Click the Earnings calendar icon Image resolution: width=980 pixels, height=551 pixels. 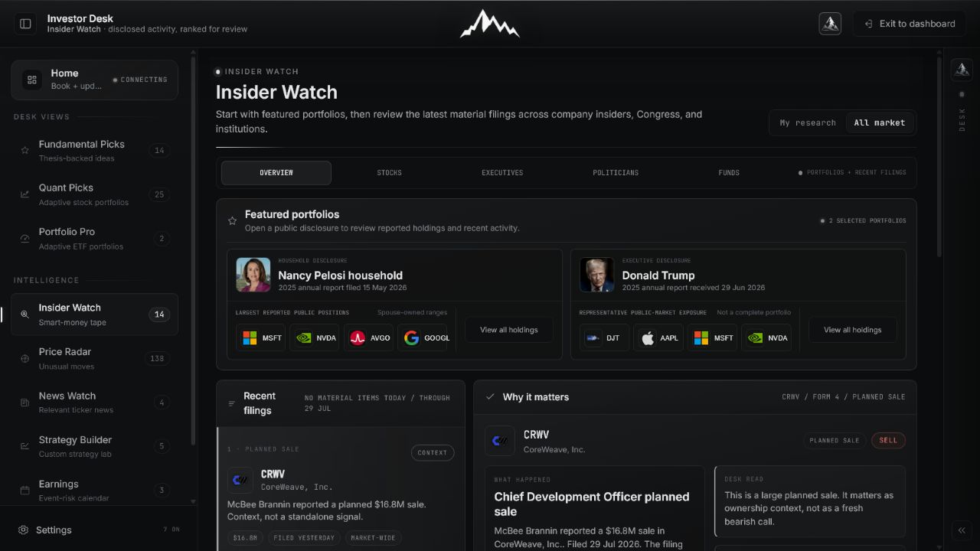coord(24,491)
